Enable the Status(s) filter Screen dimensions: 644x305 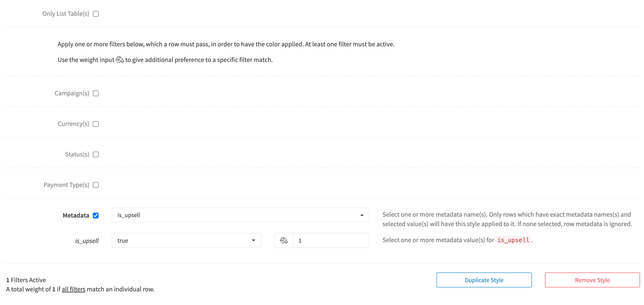[95, 154]
